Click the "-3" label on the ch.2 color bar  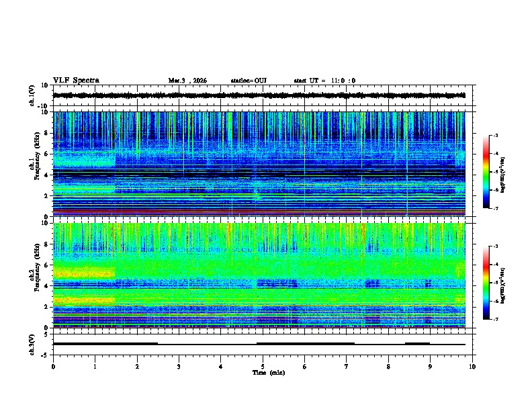(x=495, y=246)
